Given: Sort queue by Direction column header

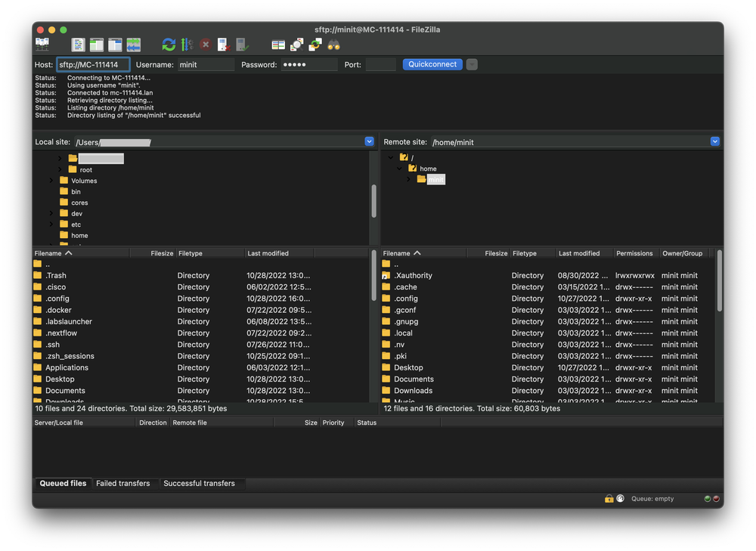Looking at the screenshot, I should pyautogui.click(x=153, y=423).
